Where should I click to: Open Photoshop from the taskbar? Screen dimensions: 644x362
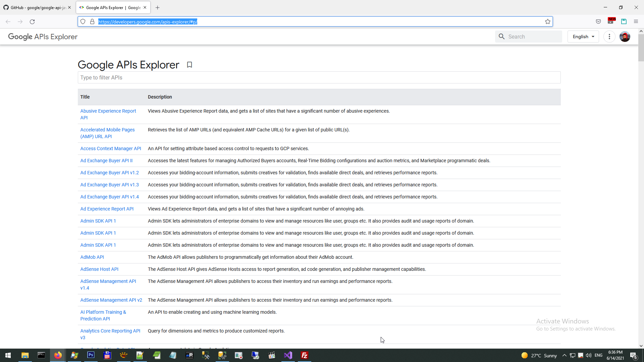click(91, 355)
